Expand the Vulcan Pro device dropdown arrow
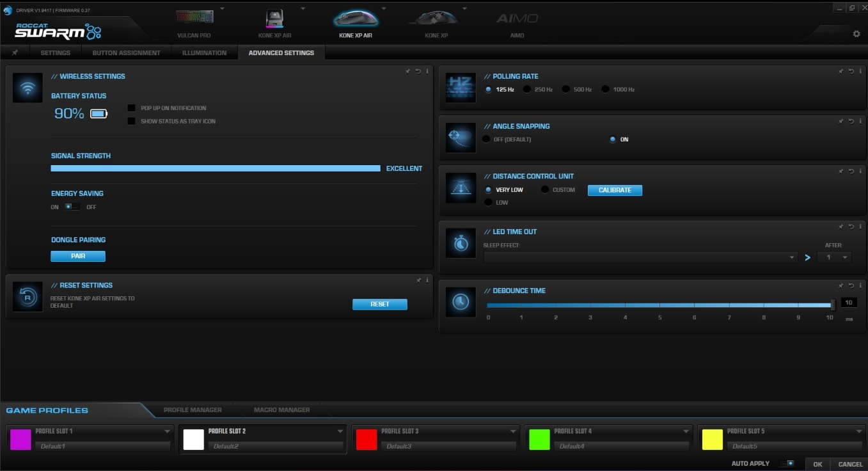 (x=222, y=8)
